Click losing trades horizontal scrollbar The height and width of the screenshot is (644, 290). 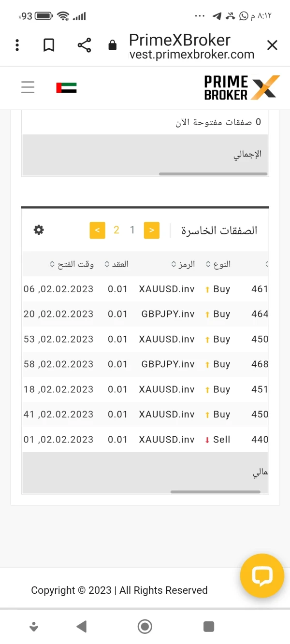215,492
